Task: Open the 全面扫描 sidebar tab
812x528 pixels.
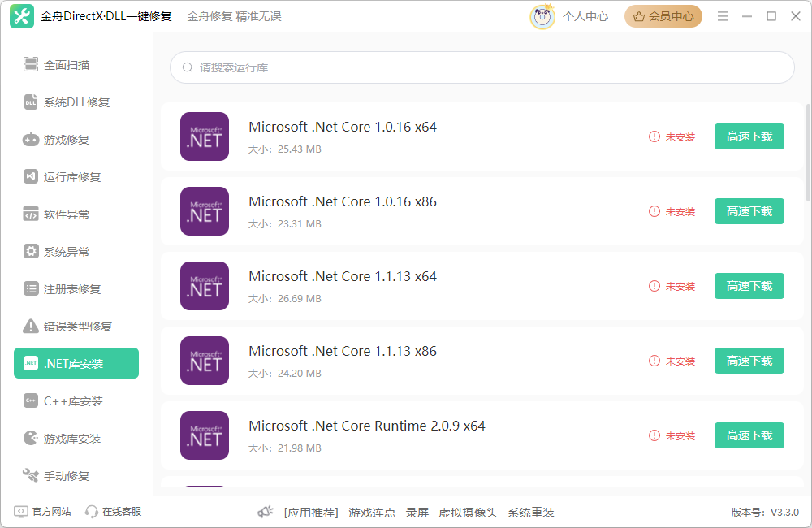Action: [76, 65]
